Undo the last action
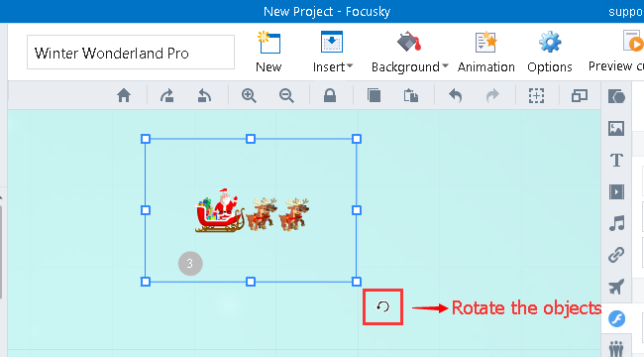644x357 pixels. (x=456, y=96)
